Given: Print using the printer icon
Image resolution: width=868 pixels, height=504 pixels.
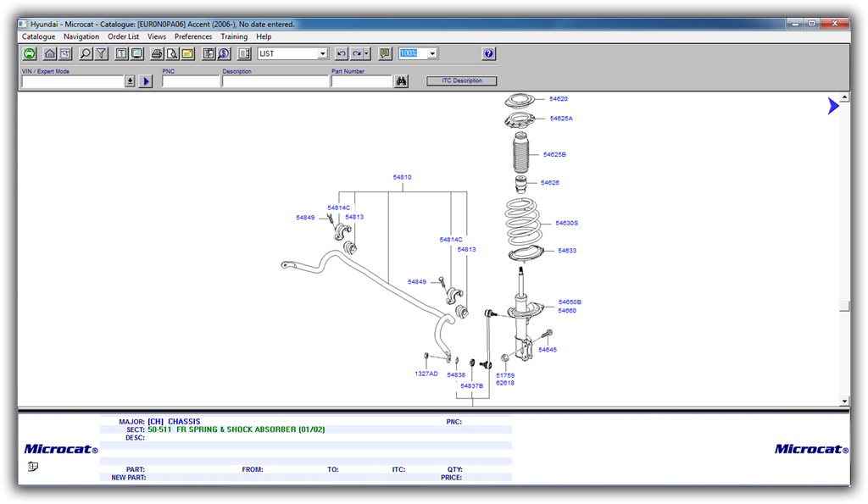Looking at the screenshot, I should (x=157, y=53).
